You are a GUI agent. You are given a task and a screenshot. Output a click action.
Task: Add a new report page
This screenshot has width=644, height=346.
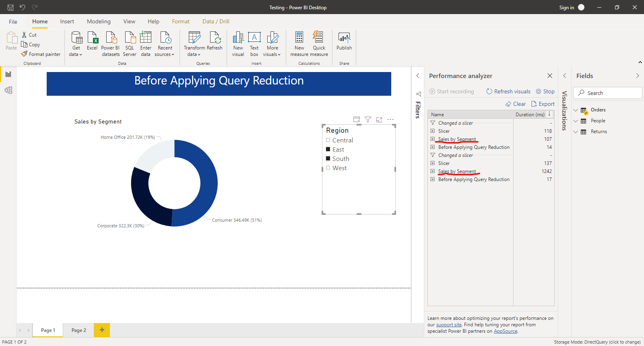[102, 330]
